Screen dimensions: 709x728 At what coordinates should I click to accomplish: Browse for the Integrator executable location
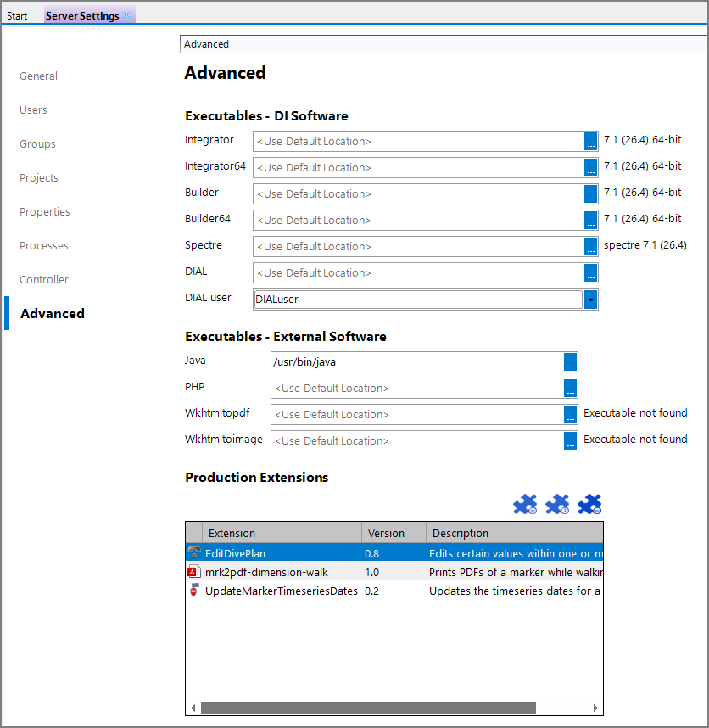pyautogui.click(x=590, y=142)
